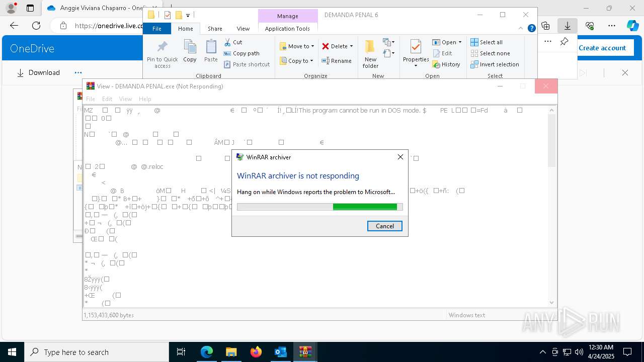Image resolution: width=644 pixels, height=362 pixels.
Task: Click Paste shortcut in ribbon
Action: [x=247, y=64]
